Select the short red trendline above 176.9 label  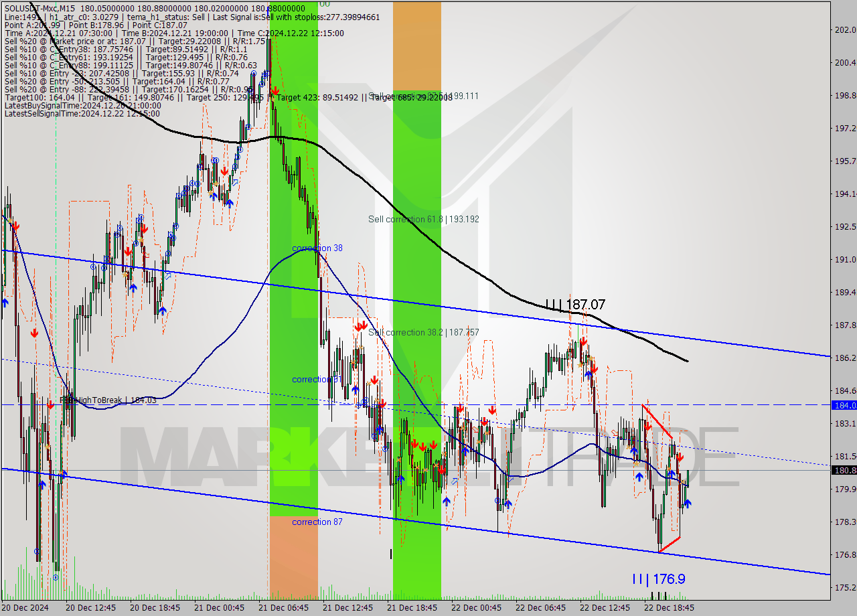(x=670, y=544)
